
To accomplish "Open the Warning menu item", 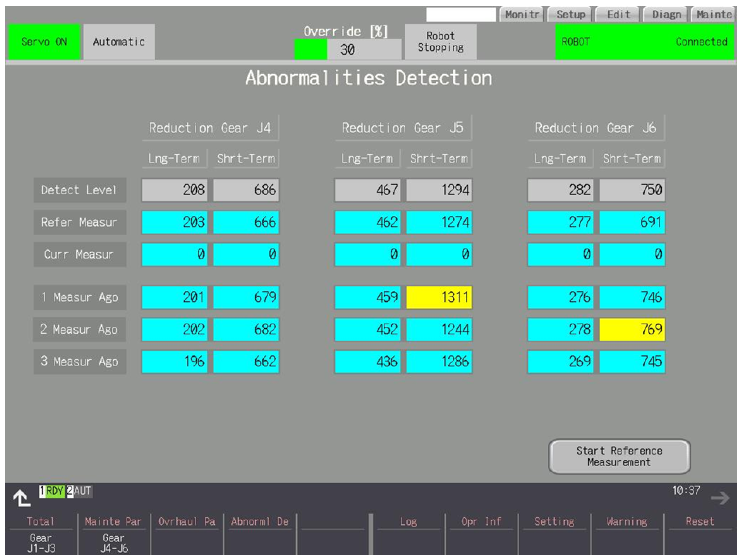I will click(627, 534).
